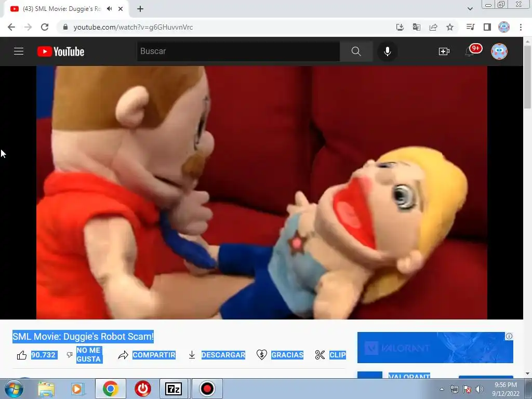Viewport: 532px width, 399px height.
Task: Open the Chrome profile avatar
Action: [504, 27]
